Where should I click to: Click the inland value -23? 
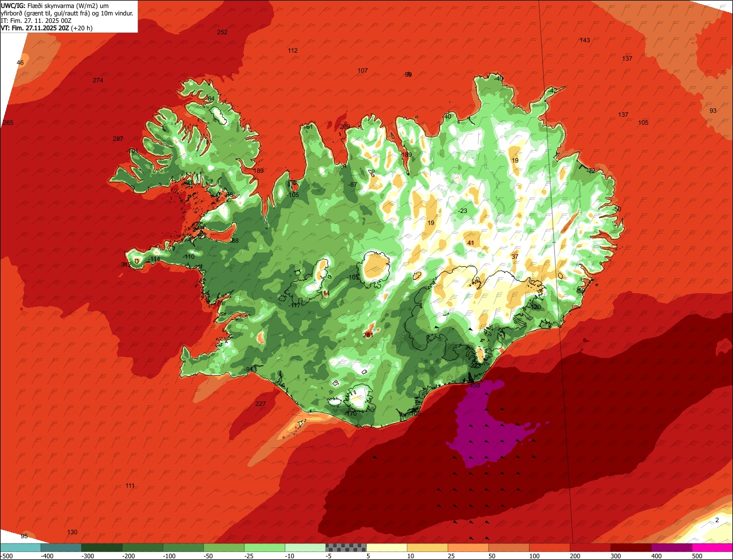point(463,211)
